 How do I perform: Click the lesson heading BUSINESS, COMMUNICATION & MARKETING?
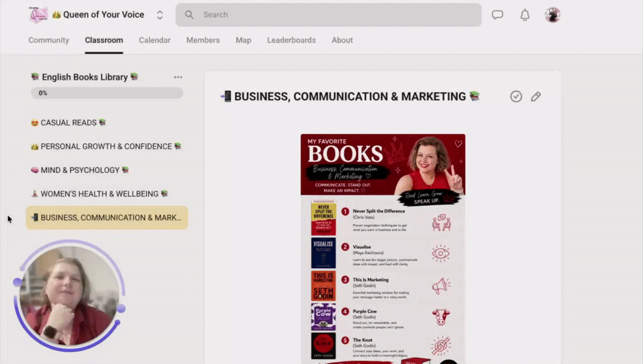(x=350, y=96)
